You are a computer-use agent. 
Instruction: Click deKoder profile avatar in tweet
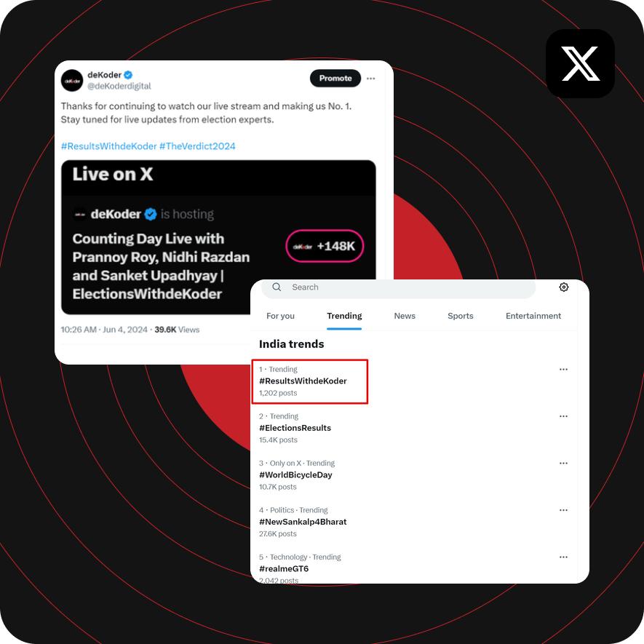[x=72, y=81]
